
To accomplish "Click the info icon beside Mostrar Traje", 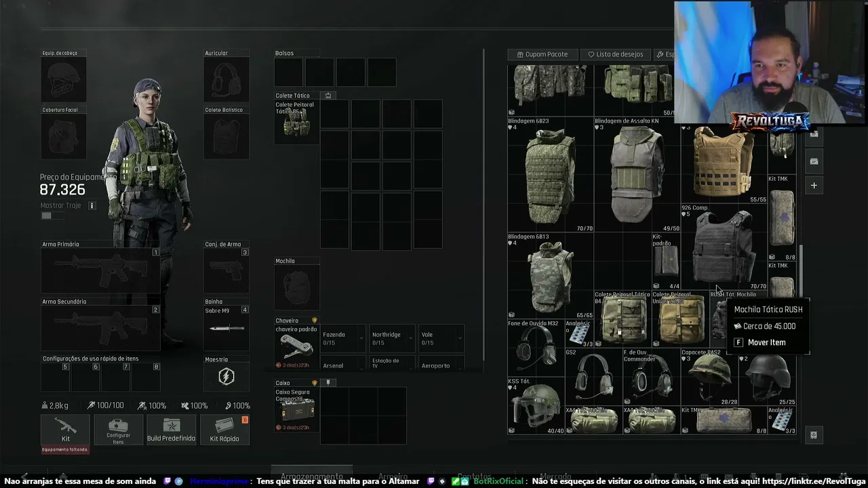I will click(92, 205).
